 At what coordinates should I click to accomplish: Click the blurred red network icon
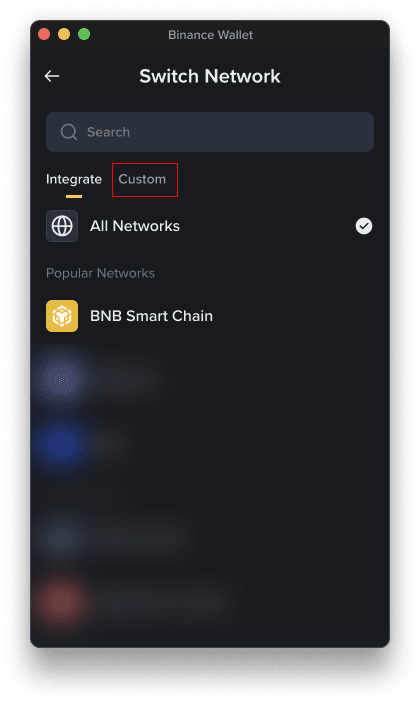pos(62,602)
